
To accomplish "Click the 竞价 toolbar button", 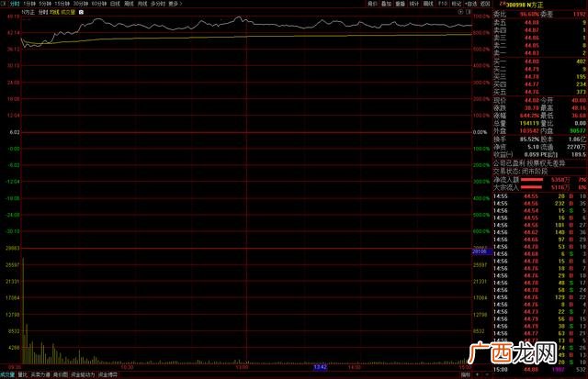I will [372, 4].
